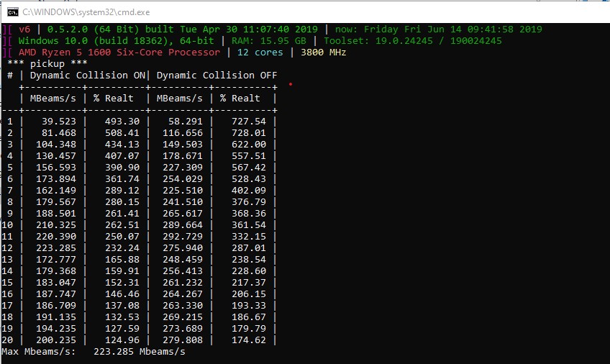Image resolution: width=610 pixels, height=364 pixels.
Task: Click the 'Dynamic Collision ON' header
Action: [x=88, y=76]
